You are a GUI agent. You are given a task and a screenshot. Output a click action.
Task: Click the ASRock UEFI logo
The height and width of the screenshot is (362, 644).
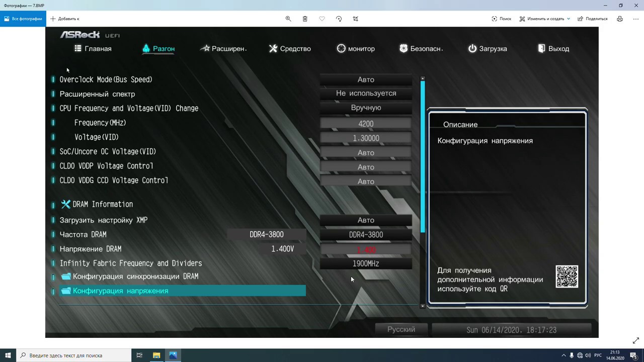pyautogui.click(x=90, y=35)
